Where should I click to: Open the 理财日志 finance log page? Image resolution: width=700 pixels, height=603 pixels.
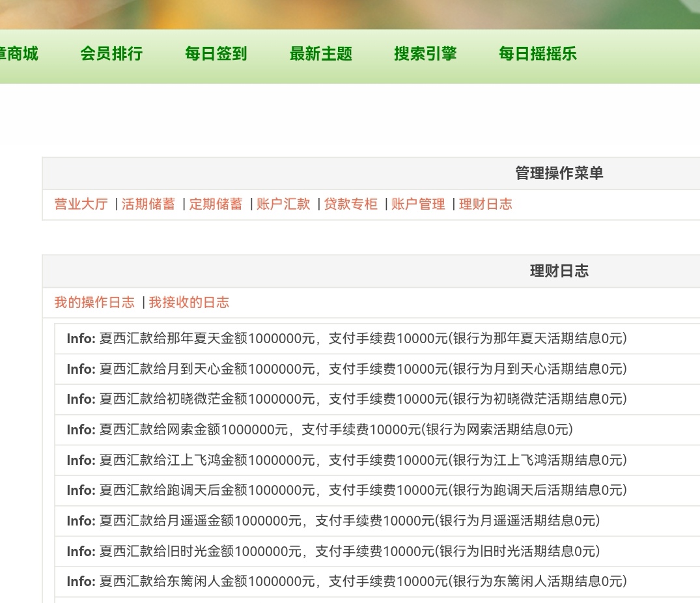click(x=486, y=204)
